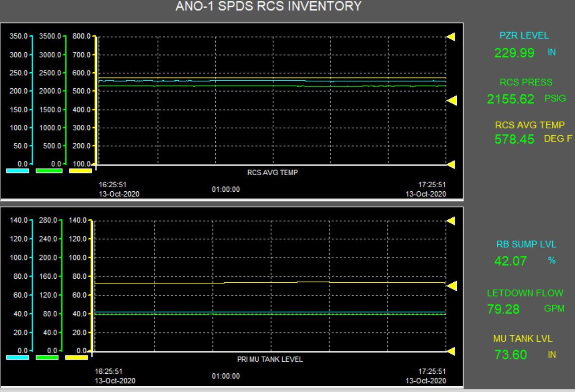Click the yellow trend line in lower trend
Screen dimensions: 575x392
[270, 282]
